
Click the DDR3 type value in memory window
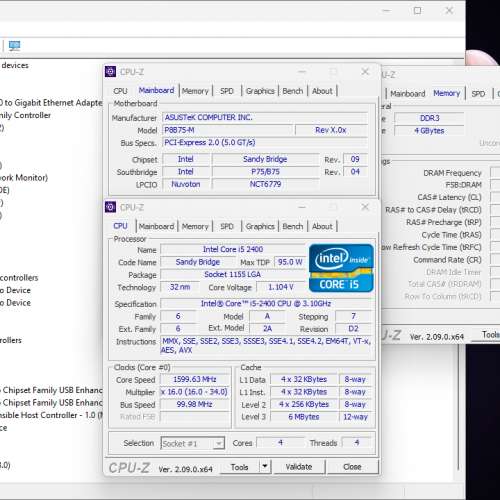click(429, 118)
